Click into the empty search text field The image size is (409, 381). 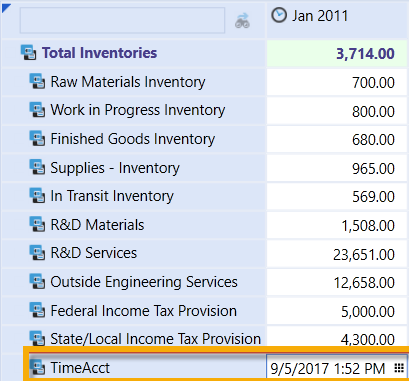tap(122, 20)
